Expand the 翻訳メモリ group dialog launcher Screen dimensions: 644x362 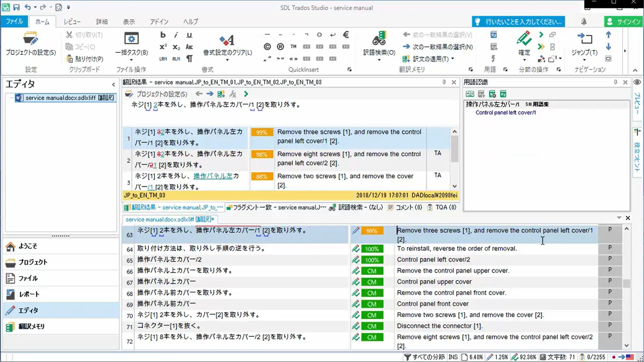click(x=471, y=70)
